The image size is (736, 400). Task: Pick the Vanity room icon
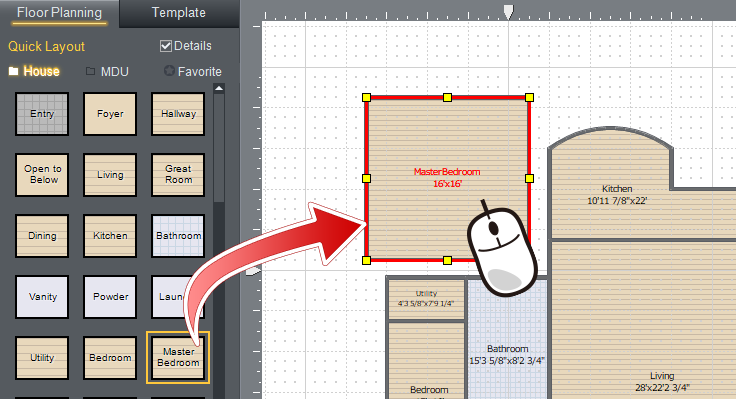tap(42, 297)
